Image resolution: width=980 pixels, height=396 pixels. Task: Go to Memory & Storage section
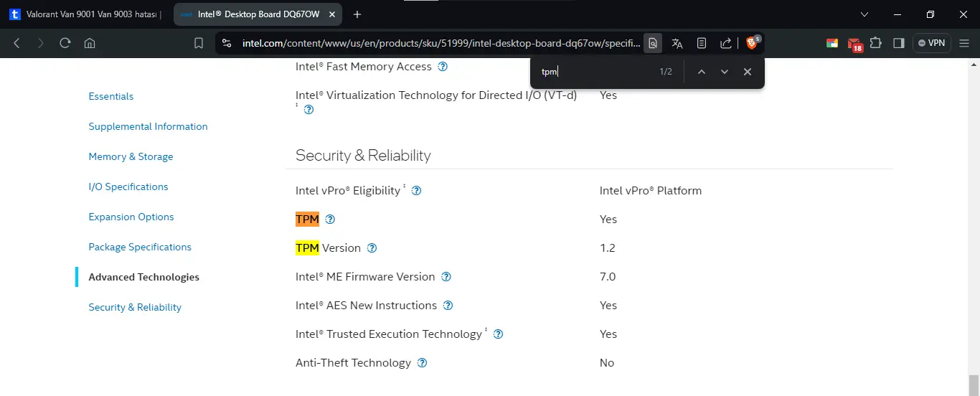131,156
